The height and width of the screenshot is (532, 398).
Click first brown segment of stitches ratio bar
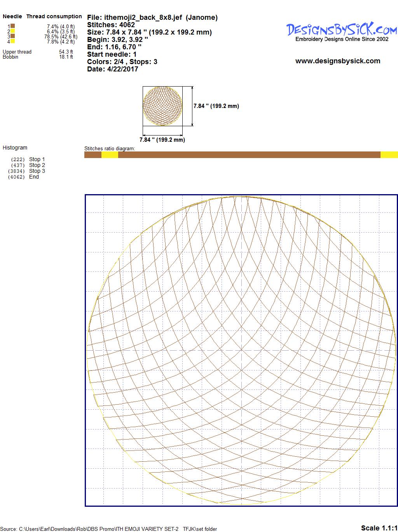93,155
